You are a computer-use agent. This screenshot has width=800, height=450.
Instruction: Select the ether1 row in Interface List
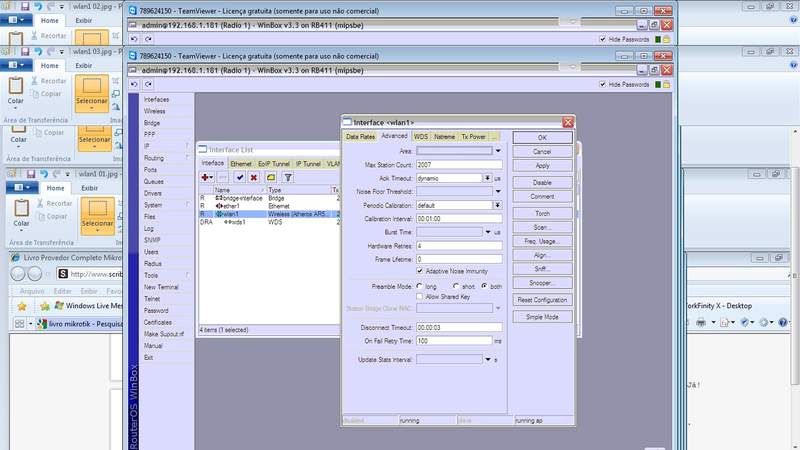click(269, 206)
